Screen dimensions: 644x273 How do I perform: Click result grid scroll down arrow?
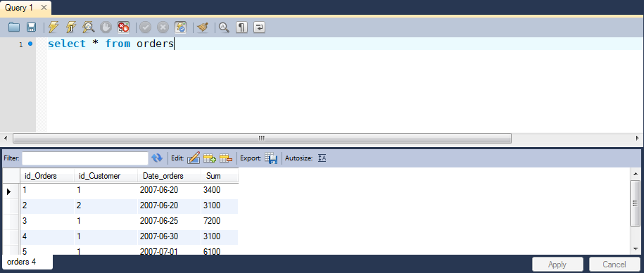click(x=635, y=248)
